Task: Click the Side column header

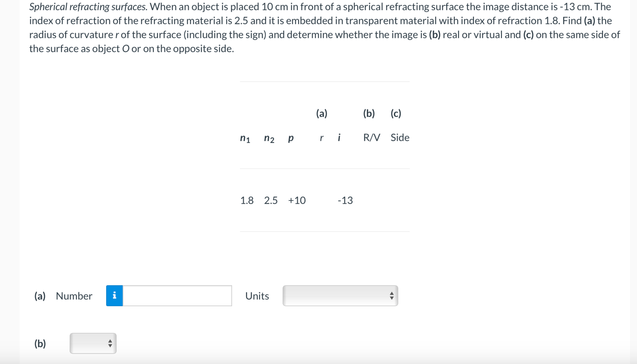Action: (400, 138)
